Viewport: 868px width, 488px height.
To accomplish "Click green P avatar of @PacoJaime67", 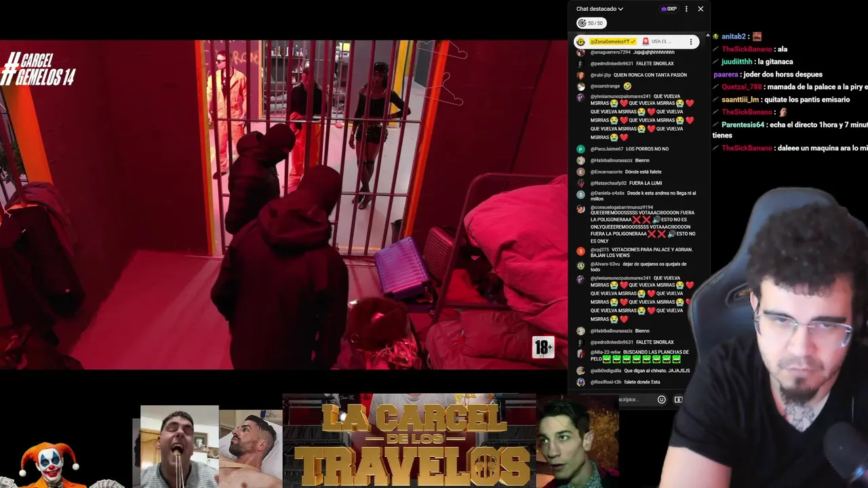I will coord(580,149).
